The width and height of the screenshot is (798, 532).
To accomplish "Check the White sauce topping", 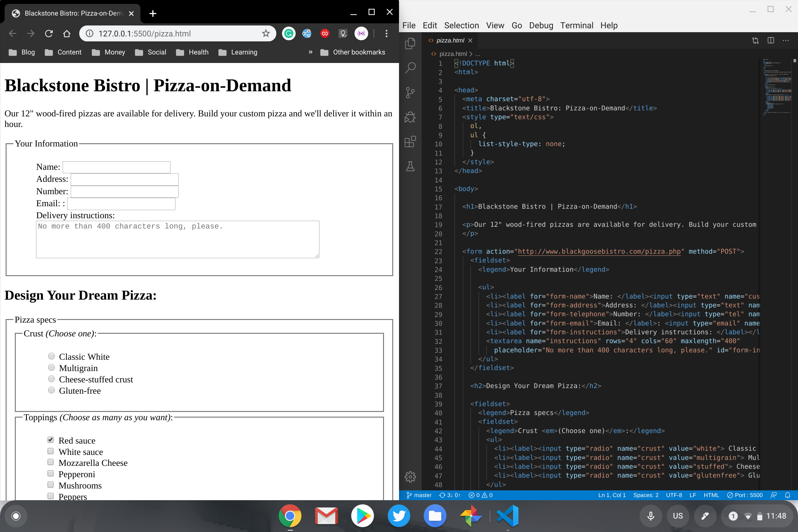I will pyautogui.click(x=51, y=451).
